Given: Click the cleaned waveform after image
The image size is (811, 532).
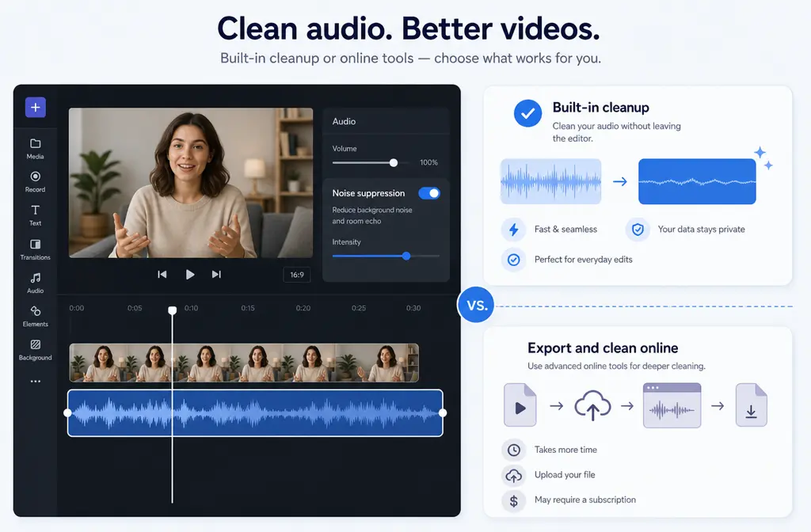Looking at the screenshot, I should (697, 181).
